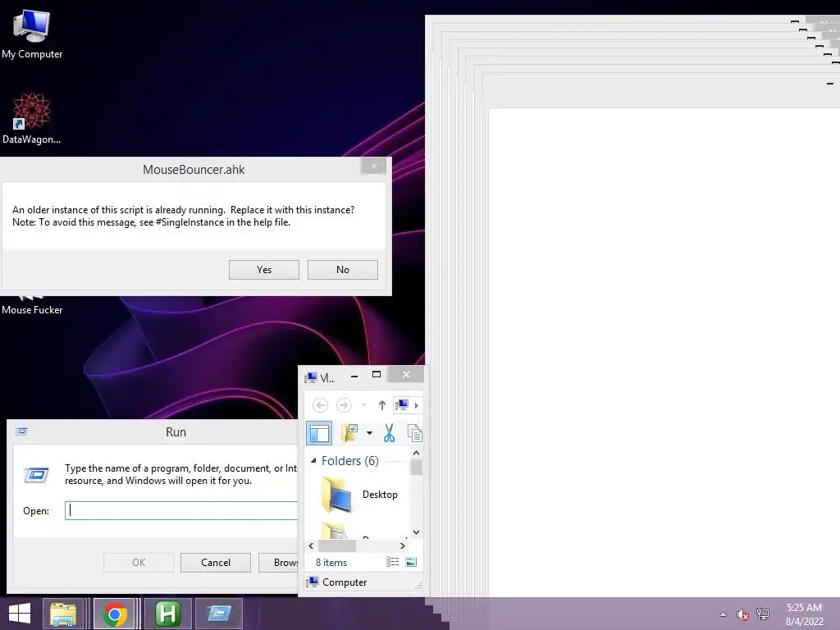Image resolution: width=840 pixels, height=630 pixels.
Task: Click the explorer horizontal scroll right arrow
Action: pyautogui.click(x=402, y=546)
